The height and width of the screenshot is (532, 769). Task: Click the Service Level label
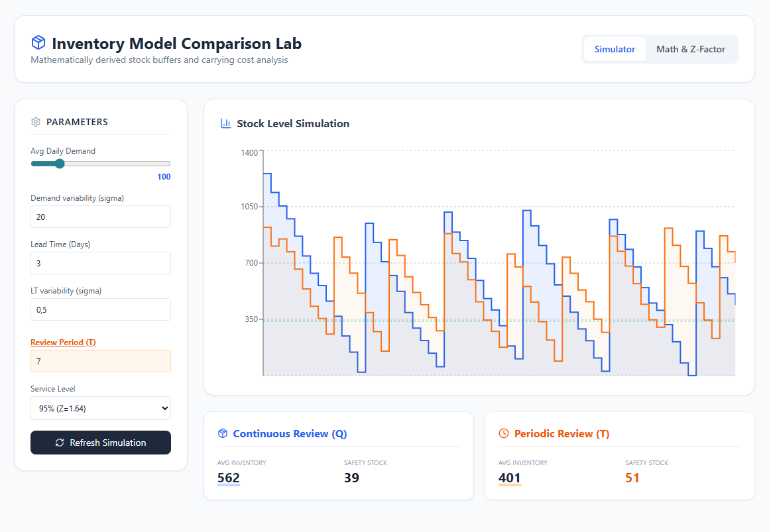(x=52, y=389)
